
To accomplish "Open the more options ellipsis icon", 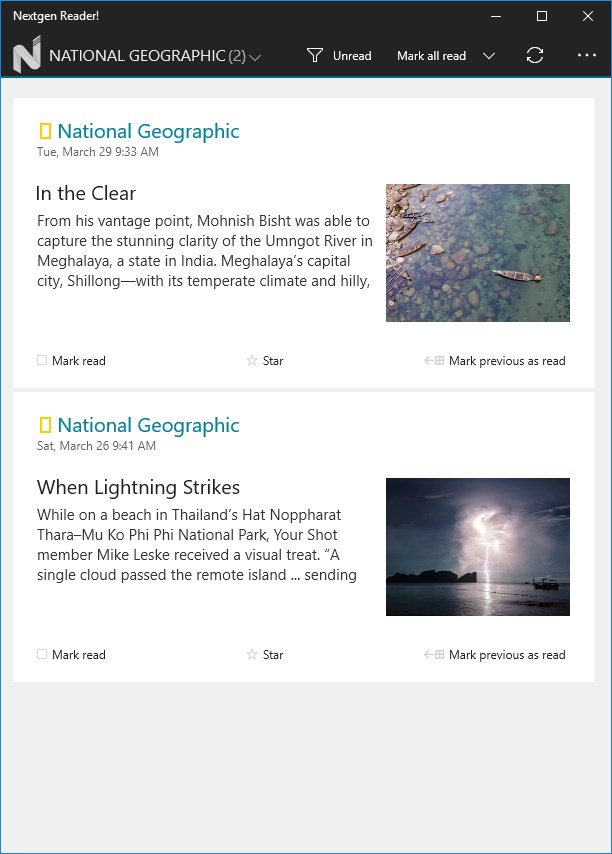I will (585, 56).
